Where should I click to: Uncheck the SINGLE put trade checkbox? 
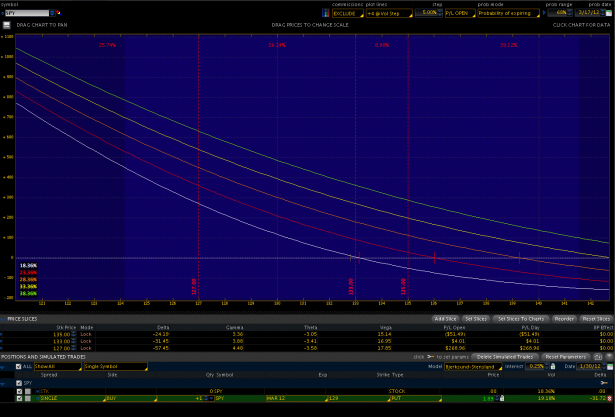pyautogui.click(x=19, y=398)
